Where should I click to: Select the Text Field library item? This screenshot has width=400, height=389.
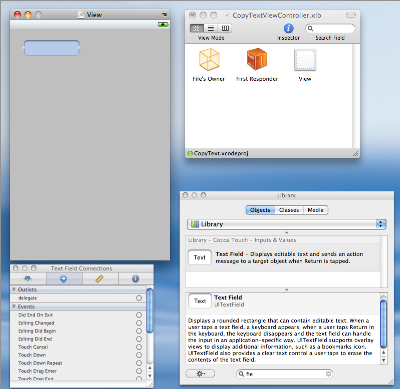[283, 258]
